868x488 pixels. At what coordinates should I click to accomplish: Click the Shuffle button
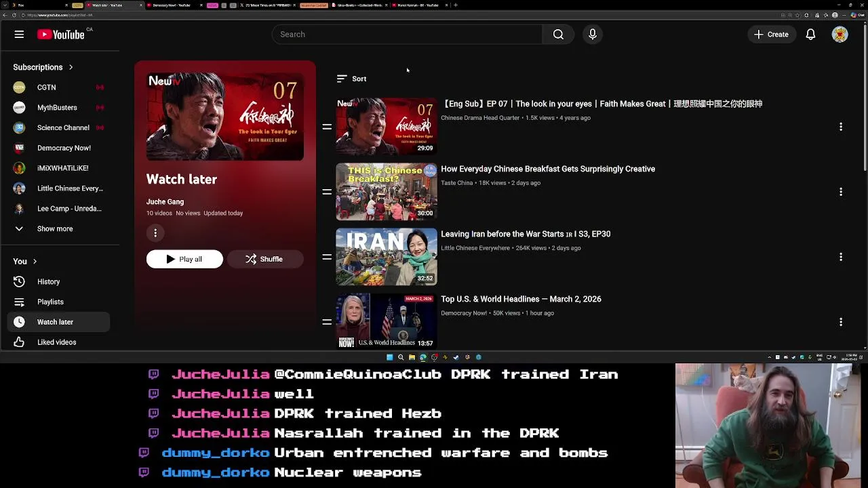click(x=264, y=259)
